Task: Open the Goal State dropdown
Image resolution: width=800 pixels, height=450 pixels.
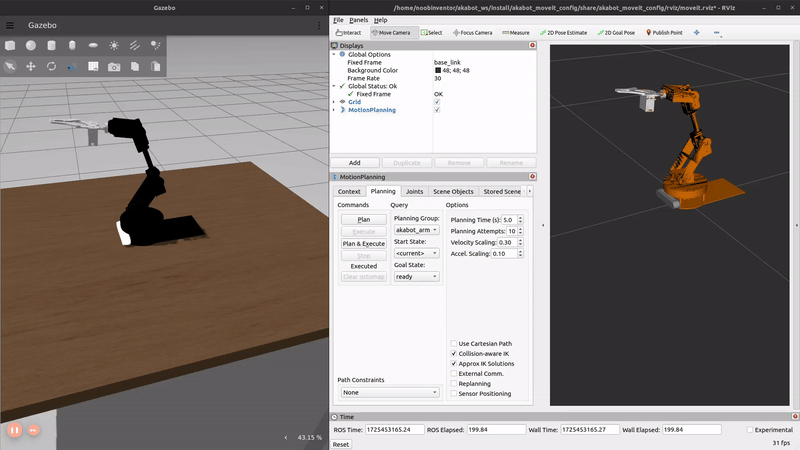Action: [415, 276]
